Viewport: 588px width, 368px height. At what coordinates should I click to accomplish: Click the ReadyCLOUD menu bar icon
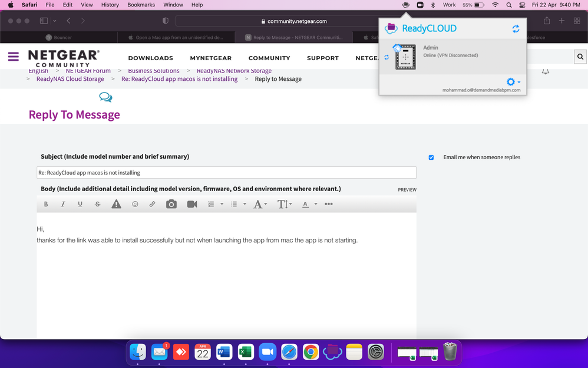point(405,5)
